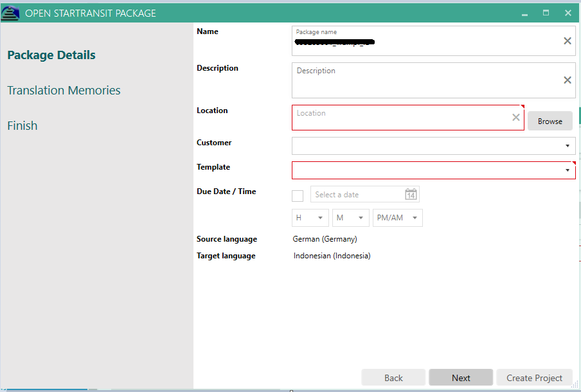Image resolution: width=581 pixels, height=392 pixels.
Task: Click the Indonesian (Indonesia) target language text
Action: 332,256
